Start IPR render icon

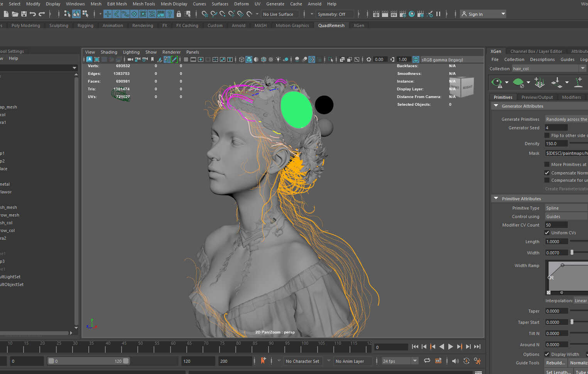point(394,14)
